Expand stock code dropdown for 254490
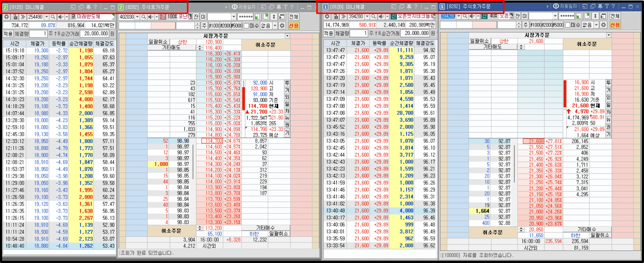The image size is (644, 263). [46, 17]
